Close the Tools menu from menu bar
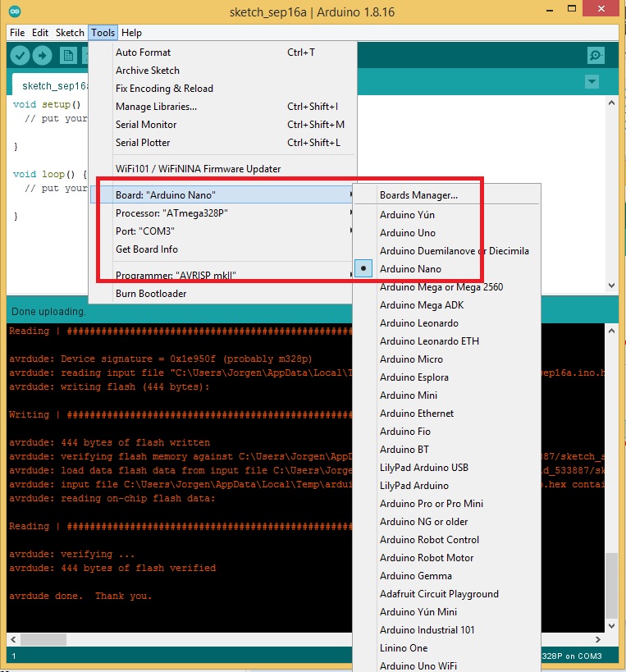626x672 pixels. 103,33
